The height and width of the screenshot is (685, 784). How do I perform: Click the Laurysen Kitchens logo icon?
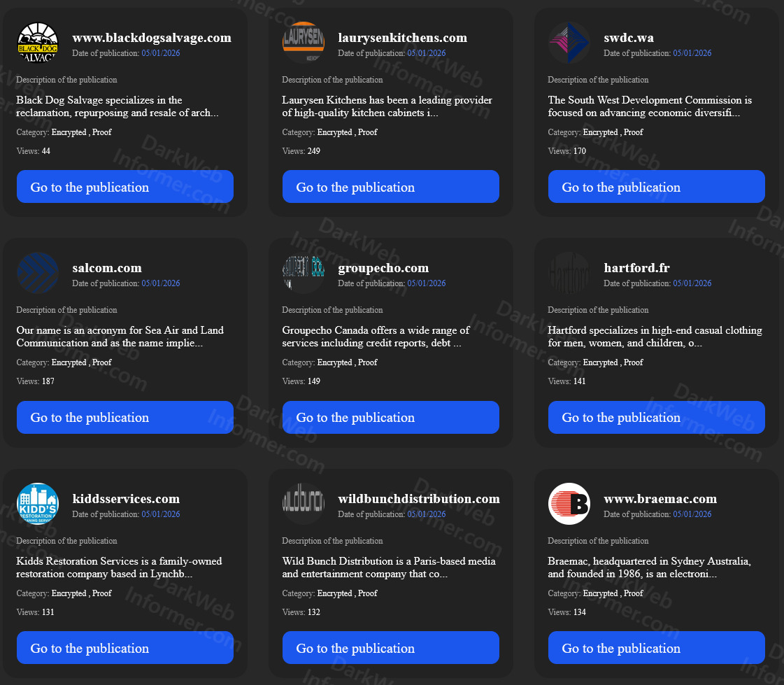[303, 43]
